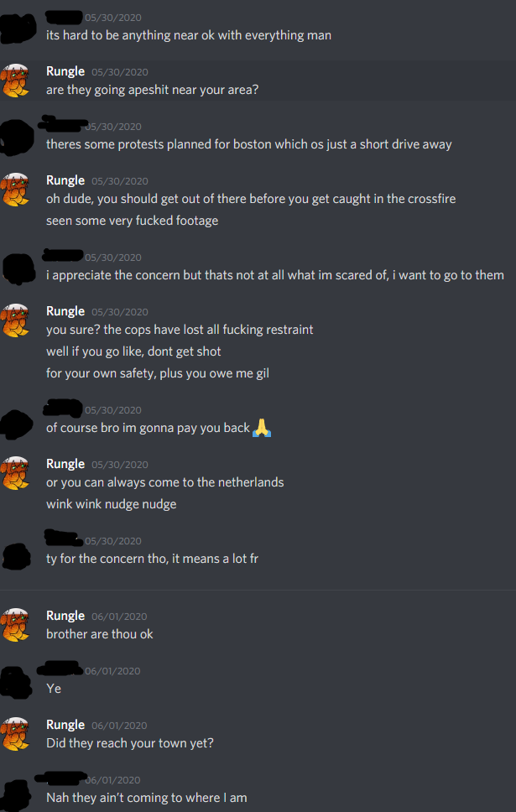Click message 'its hard to be anything near ok'
516x812 pixels.
tap(189, 35)
